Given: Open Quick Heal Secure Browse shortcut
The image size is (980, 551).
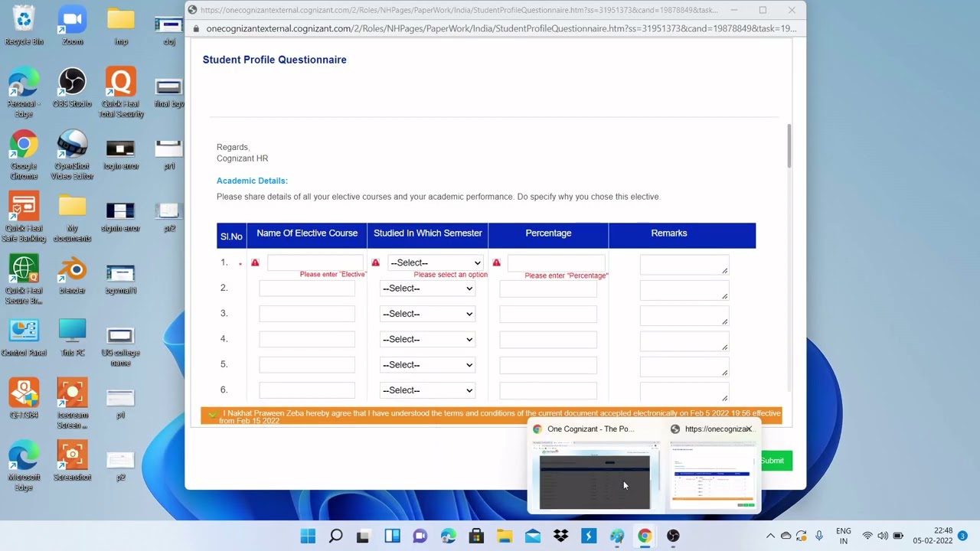Looking at the screenshot, I should [24, 280].
